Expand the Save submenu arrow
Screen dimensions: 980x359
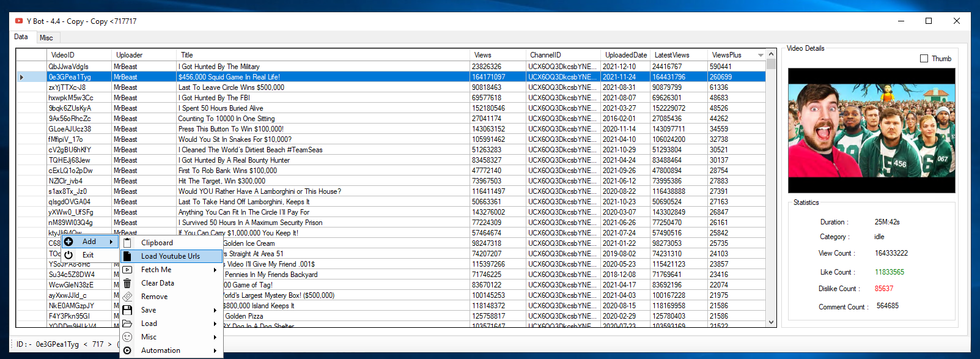[x=215, y=310]
